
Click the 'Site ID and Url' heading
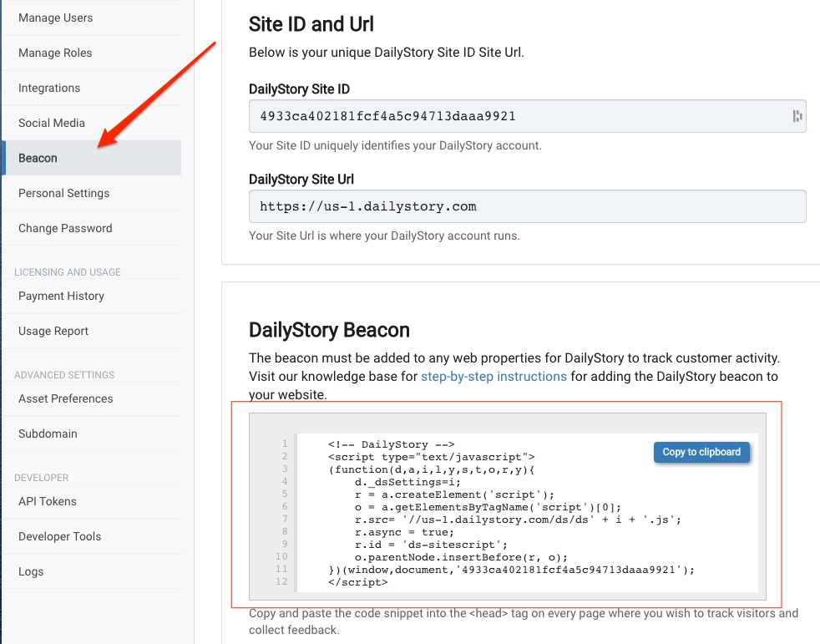[x=311, y=24]
